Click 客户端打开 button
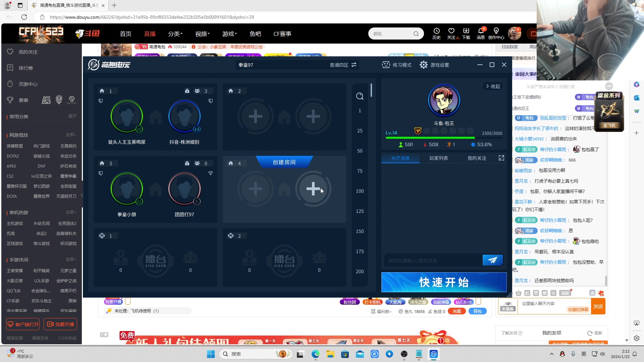The height and width of the screenshot is (362, 644). click(23, 324)
